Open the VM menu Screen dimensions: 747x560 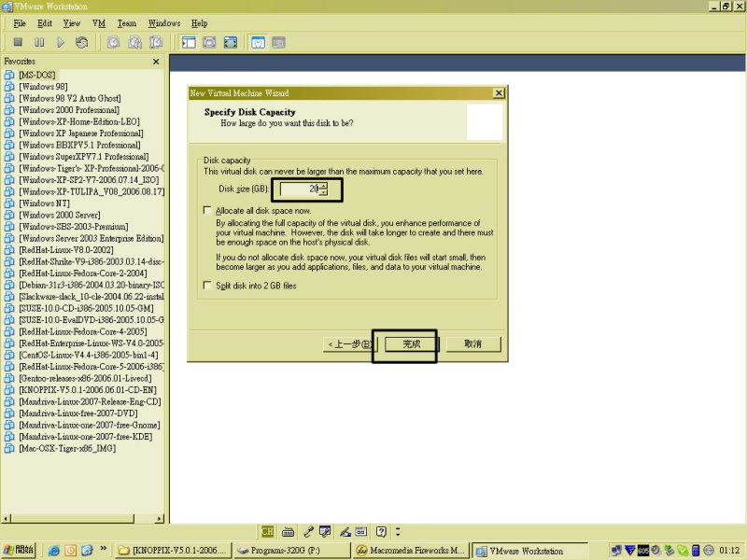(99, 22)
